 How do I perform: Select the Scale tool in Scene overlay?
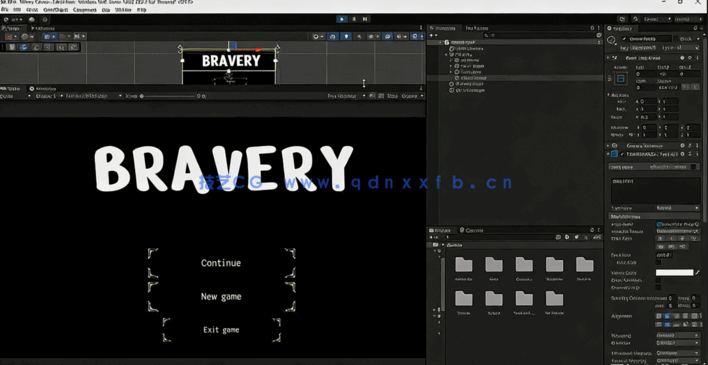(x=48, y=47)
